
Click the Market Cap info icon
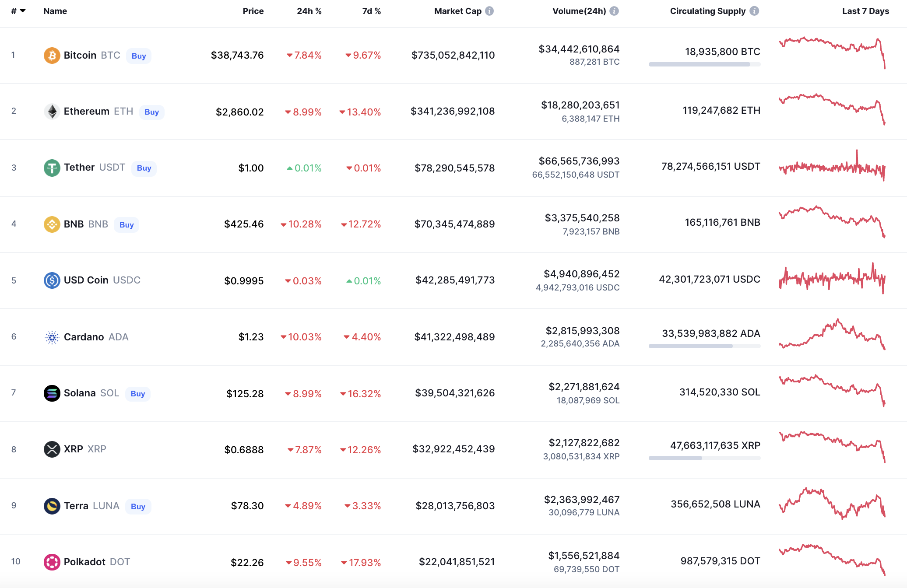(489, 11)
